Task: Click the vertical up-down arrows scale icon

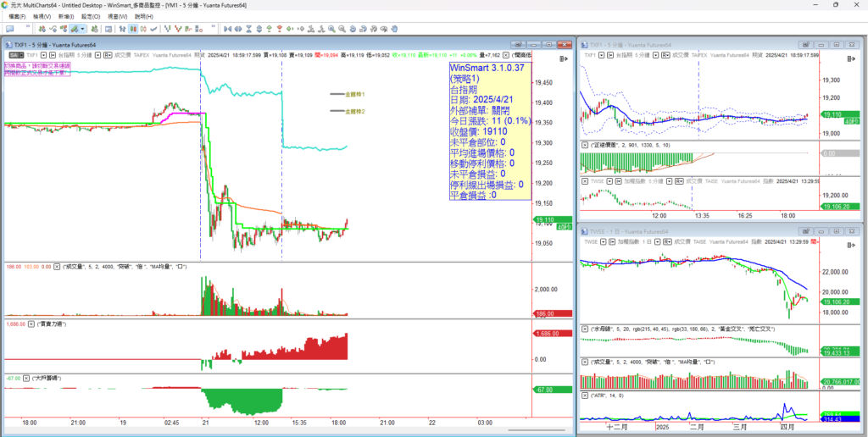Action: point(259,28)
